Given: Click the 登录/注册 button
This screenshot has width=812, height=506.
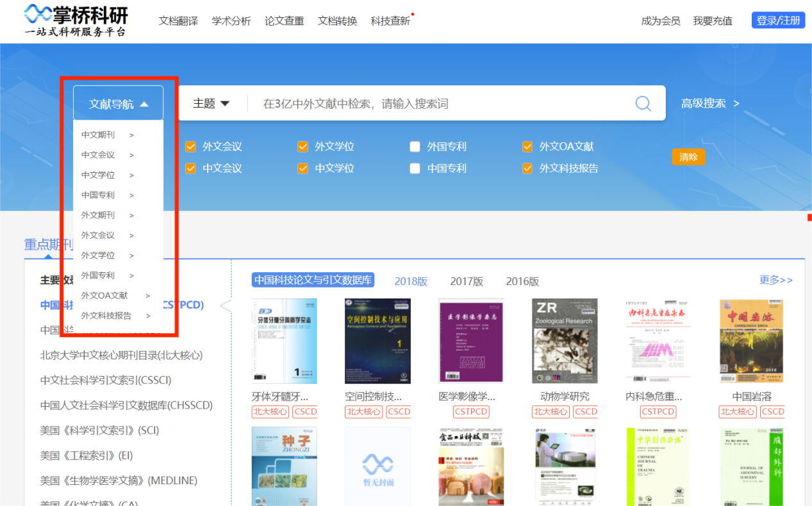Looking at the screenshot, I should pos(778,20).
